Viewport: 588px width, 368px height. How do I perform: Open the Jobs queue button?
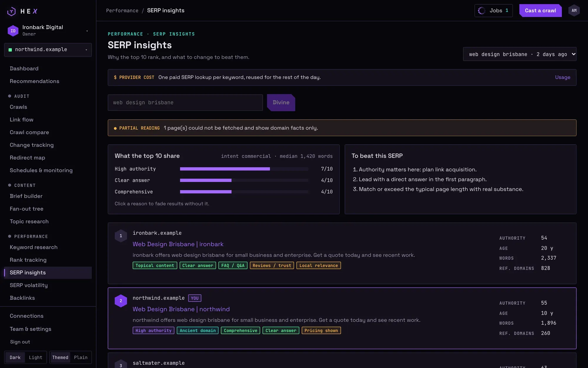[x=494, y=11]
